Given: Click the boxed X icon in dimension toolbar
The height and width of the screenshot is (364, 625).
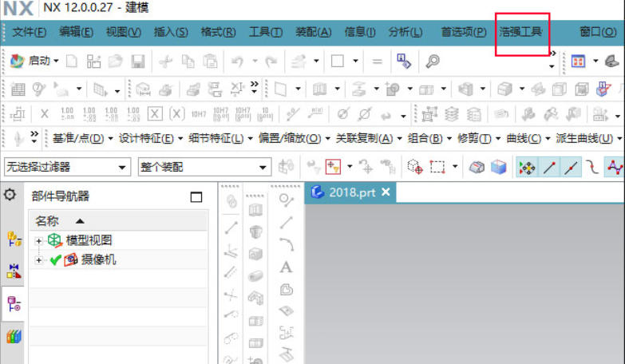Looking at the screenshot, I should click(x=155, y=114).
